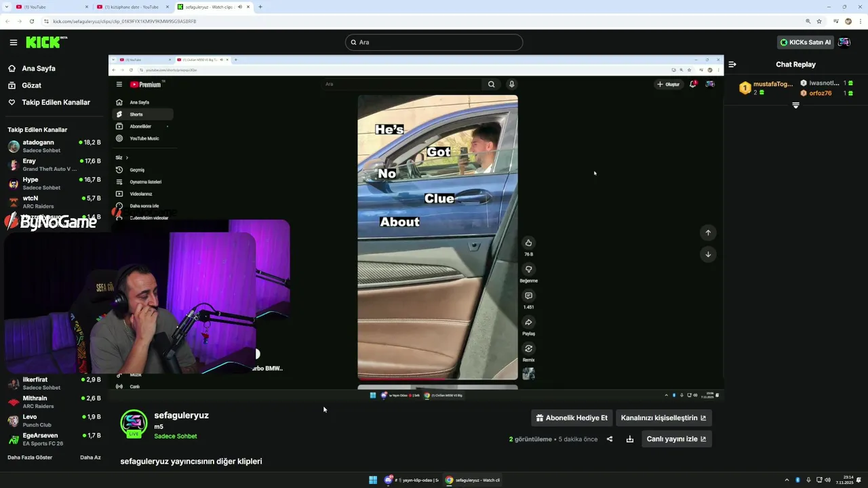The width and height of the screenshot is (868, 488).
Task: Open Gözat in the sidebar
Action: 31,85
